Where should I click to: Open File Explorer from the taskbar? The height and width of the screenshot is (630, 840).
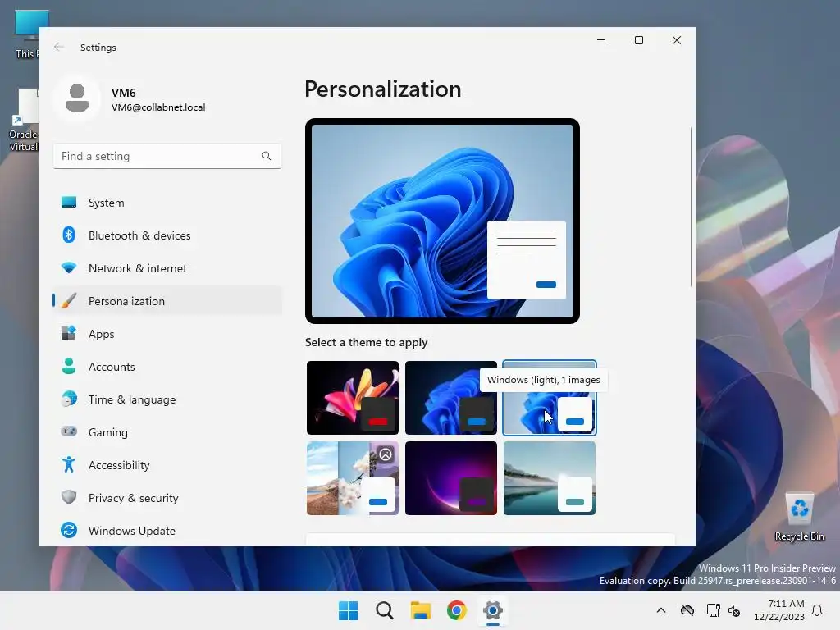click(421, 610)
